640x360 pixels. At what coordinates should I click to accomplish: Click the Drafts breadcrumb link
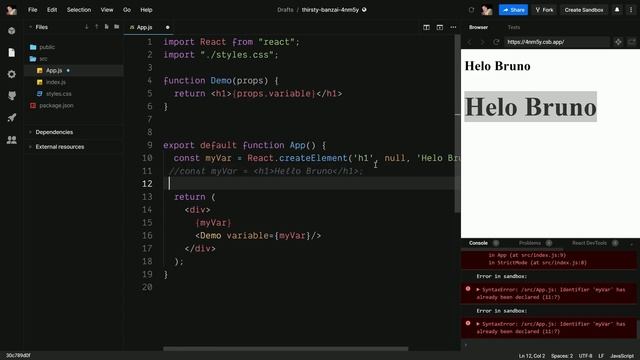click(285, 10)
